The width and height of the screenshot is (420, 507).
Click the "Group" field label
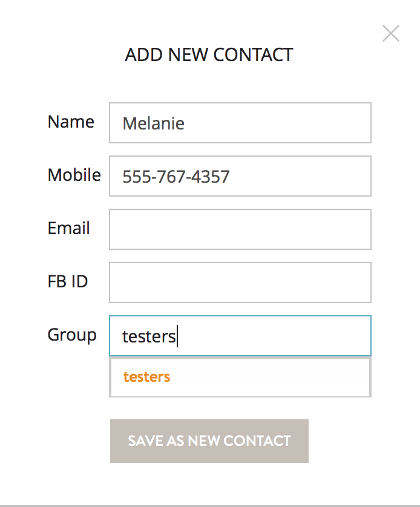[x=72, y=335]
